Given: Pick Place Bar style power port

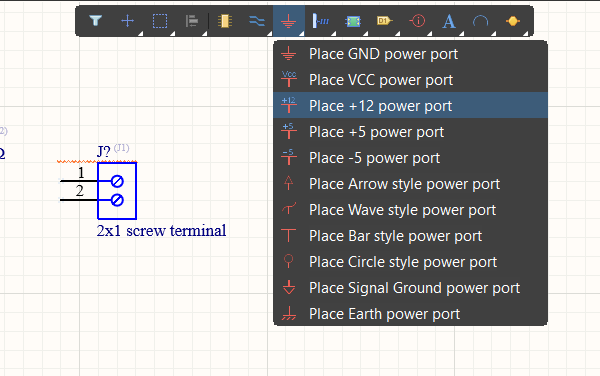Looking at the screenshot, I should pyautogui.click(x=410, y=236).
